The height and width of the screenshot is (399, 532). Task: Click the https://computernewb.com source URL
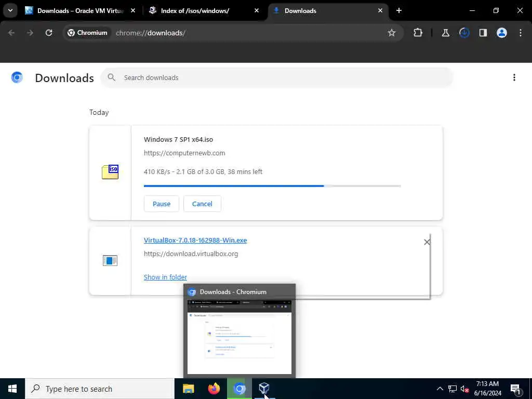tap(184, 153)
